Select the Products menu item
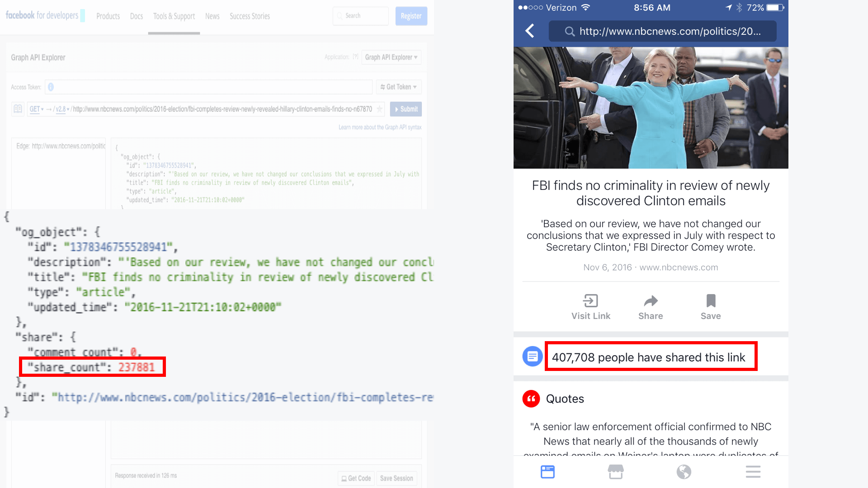The height and width of the screenshot is (488, 868). point(108,16)
